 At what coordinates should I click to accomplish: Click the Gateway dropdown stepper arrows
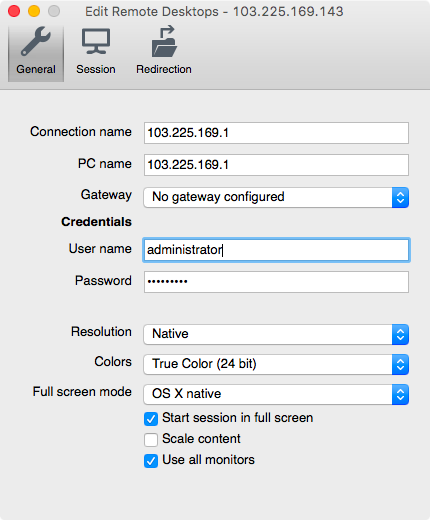(400, 197)
